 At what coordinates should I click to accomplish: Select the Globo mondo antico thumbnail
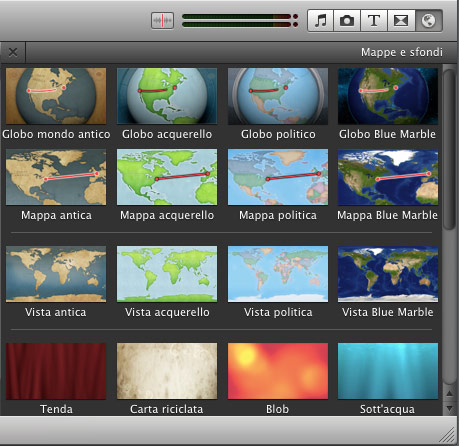tap(56, 96)
